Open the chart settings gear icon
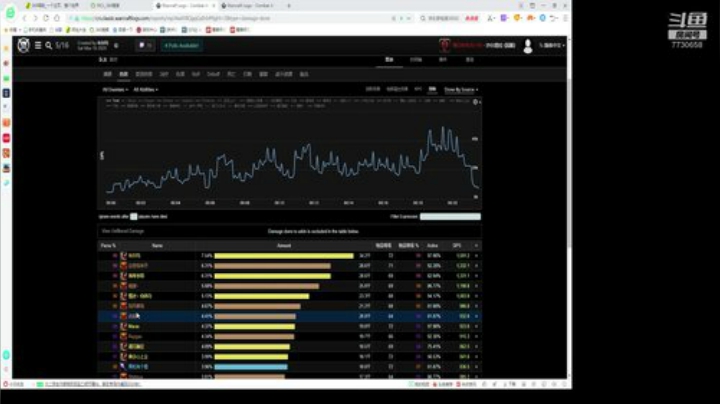 pos(476,102)
